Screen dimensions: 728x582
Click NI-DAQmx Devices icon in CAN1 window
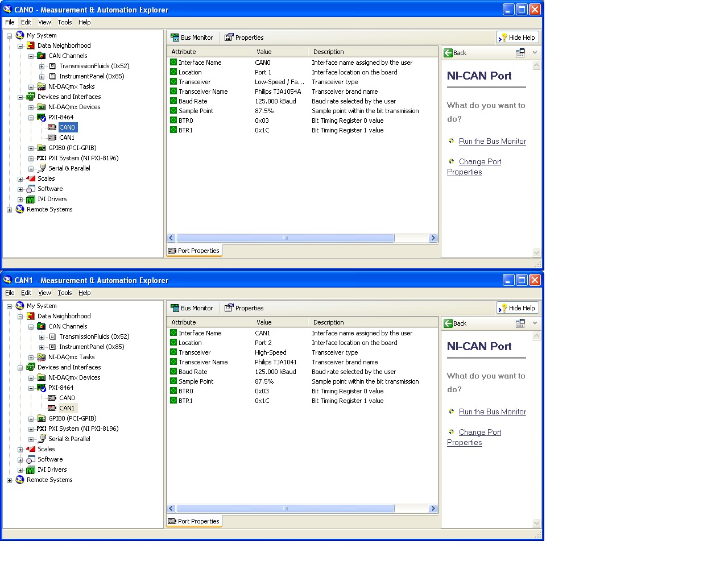click(42, 377)
